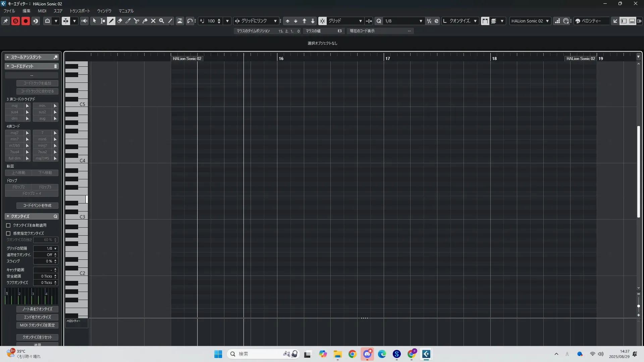
Task: Open the quantize preset 1/8 dropdown
Action: 421,21
